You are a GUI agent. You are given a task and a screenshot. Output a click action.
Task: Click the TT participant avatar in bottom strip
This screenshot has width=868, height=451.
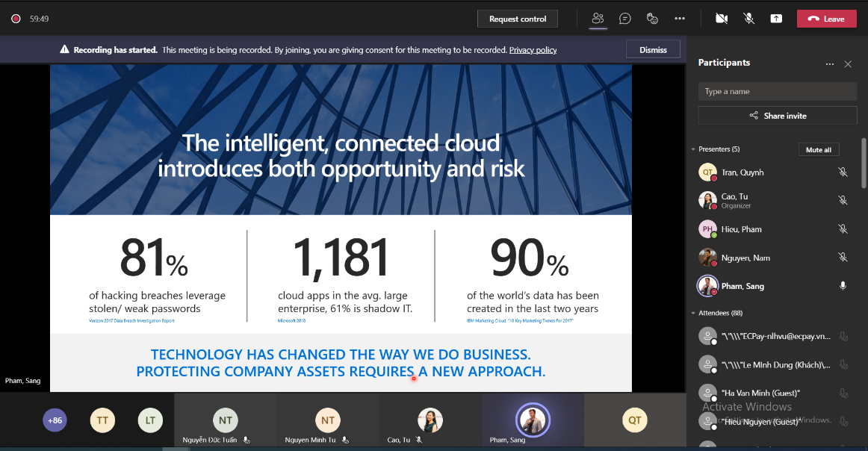[102, 420]
